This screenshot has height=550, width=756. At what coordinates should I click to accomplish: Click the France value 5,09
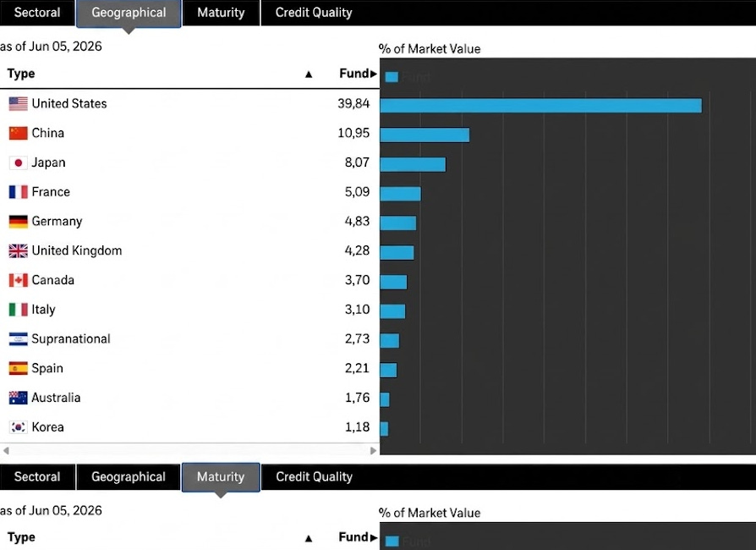[x=357, y=192]
